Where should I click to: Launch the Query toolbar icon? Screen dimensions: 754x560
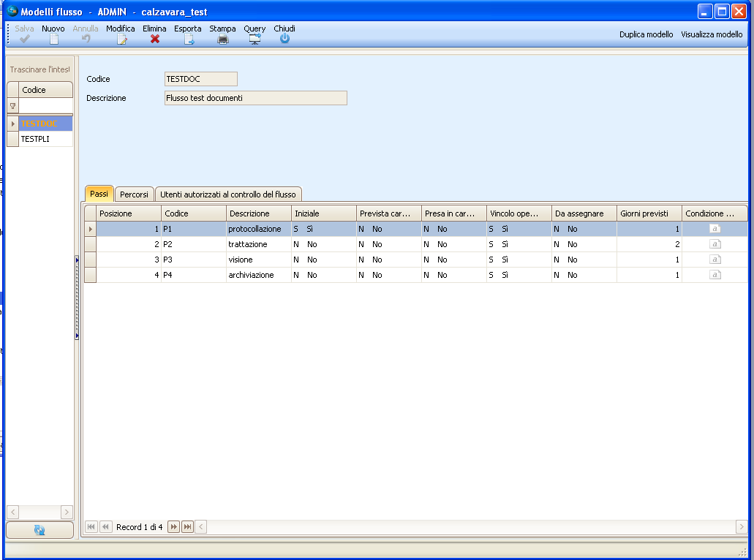click(x=255, y=39)
